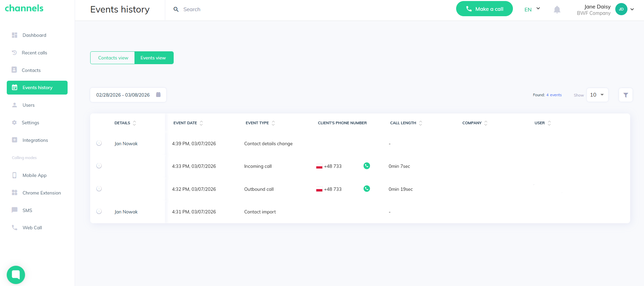
Task: Call the Outbound call row number
Action: coord(367,189)
